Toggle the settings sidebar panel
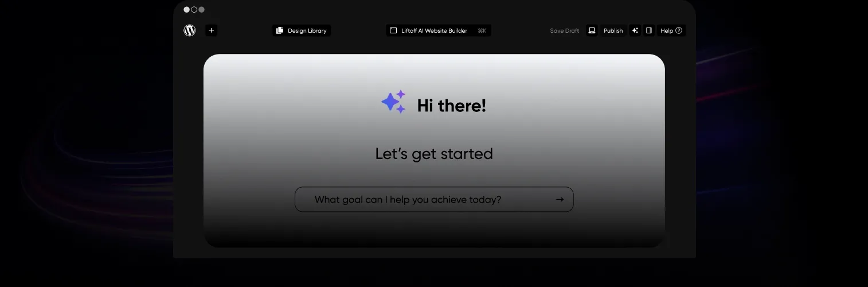Screen dimensions: 868x287 649,31
